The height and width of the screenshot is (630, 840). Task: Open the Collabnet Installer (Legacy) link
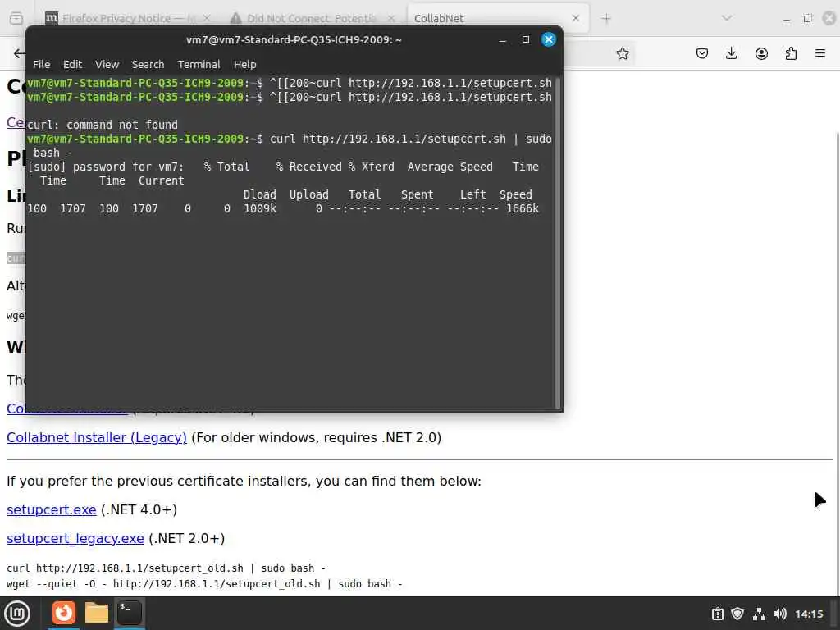pos(97,438)
